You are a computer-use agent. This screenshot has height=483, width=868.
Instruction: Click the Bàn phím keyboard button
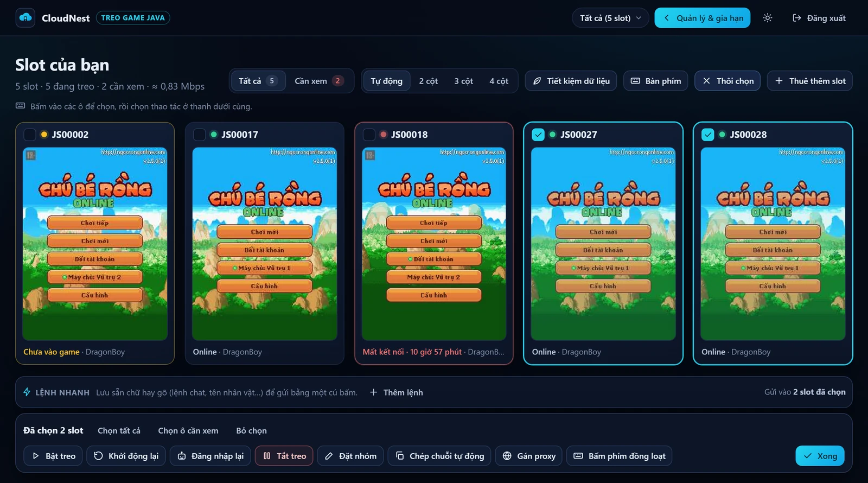click(x=656, y=81)
